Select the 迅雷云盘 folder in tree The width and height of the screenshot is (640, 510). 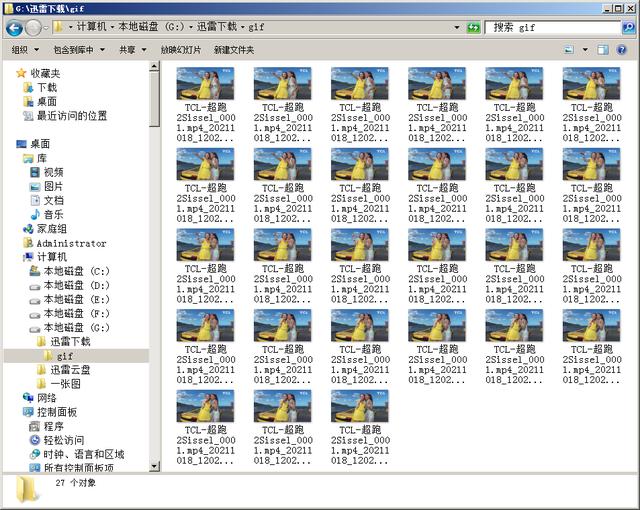point(70,369)
